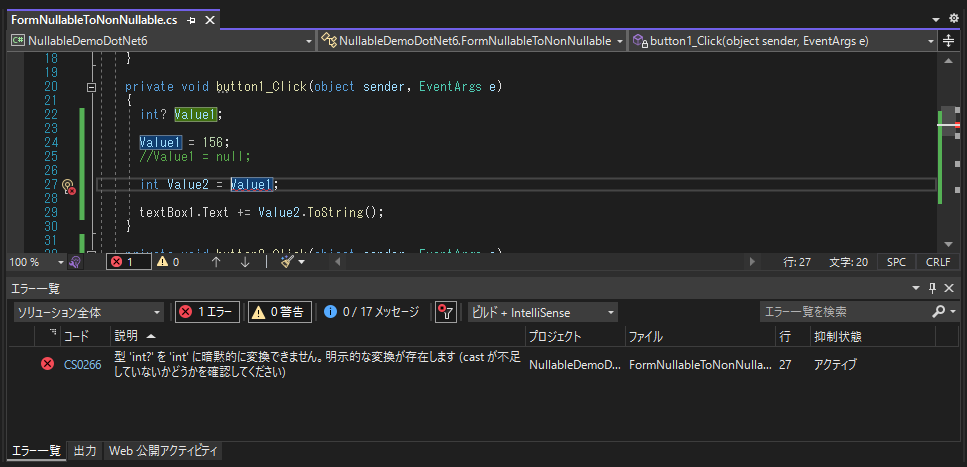Click the エラー一覧を検索 search field
This screenshot has height=467, width=967.
pyautogui.click(x=844, y=312)
